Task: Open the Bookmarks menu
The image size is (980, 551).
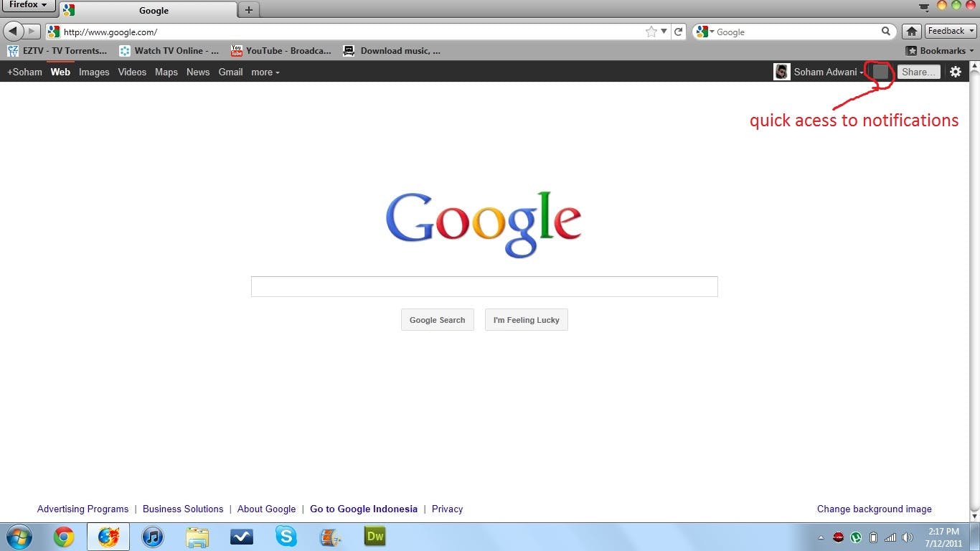Action: click(940, 51)
